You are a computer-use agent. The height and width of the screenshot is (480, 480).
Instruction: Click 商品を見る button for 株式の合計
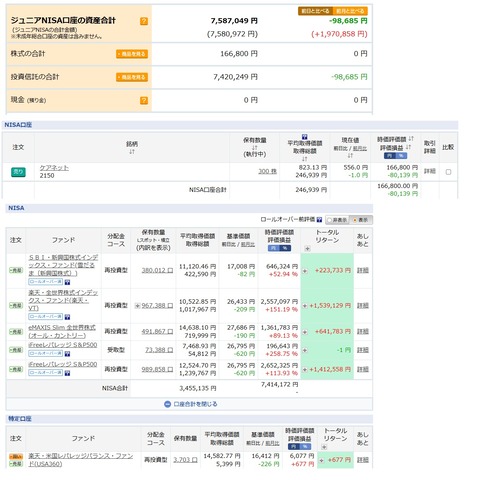click(132, 54)
